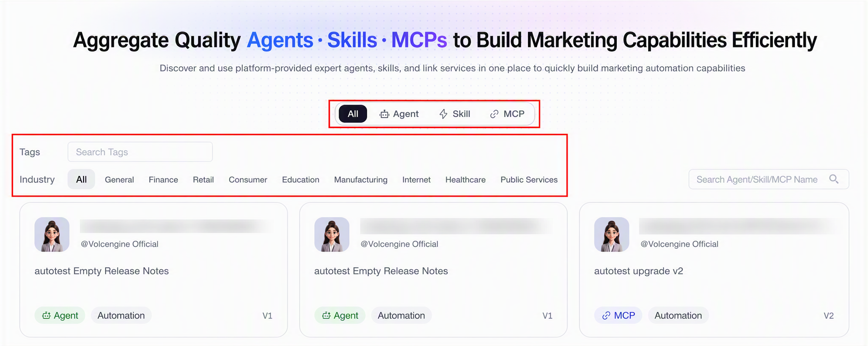Click @Volcengine Official on the MCP card

click(x=679, y=244)
